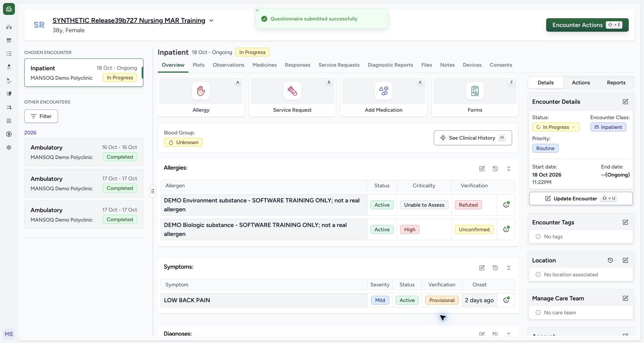Edit Encounter Tags with pencil icon
The height and width of the screenshot is (343, 644).
625,222
